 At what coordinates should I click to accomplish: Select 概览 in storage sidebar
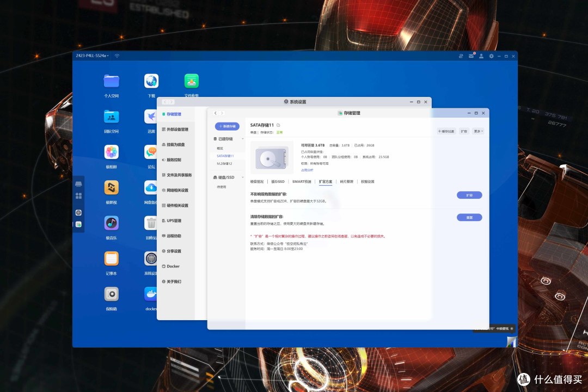(220, 148)
